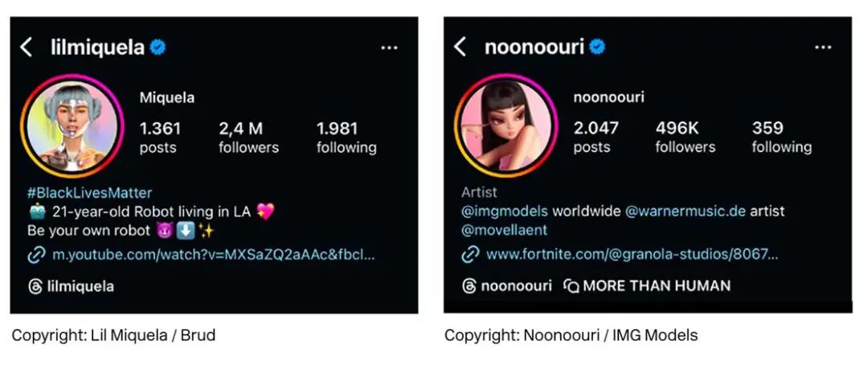Screen dimensions: 868x366
Task: Click noonoouri verified badge
Action: click(596, 47)
